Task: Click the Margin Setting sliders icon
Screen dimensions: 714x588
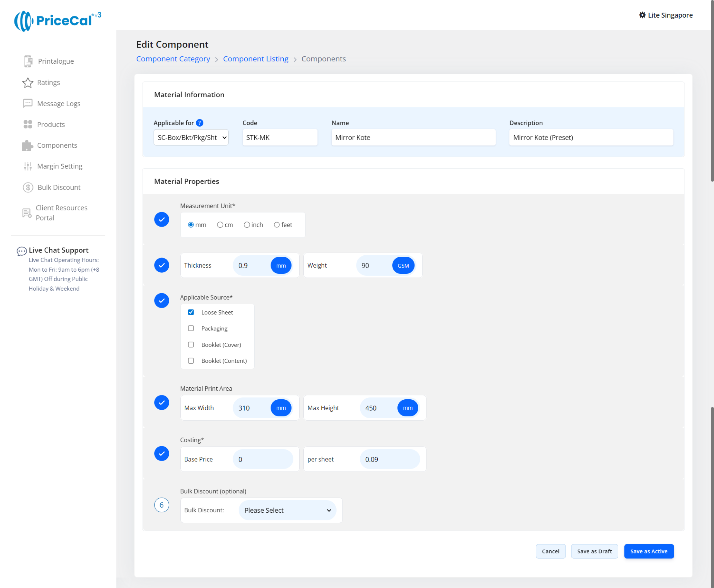Action: pyautogui.click(x=28, y=166)
